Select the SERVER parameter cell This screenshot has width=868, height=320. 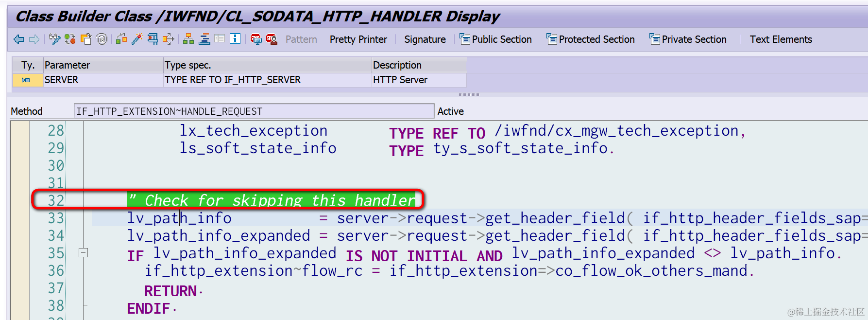[x=103, y=80]
